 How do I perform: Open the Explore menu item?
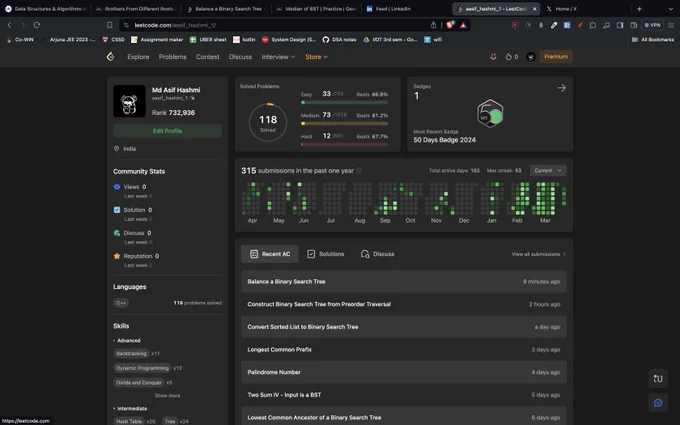pyautogui.click(x=138, y=57)
